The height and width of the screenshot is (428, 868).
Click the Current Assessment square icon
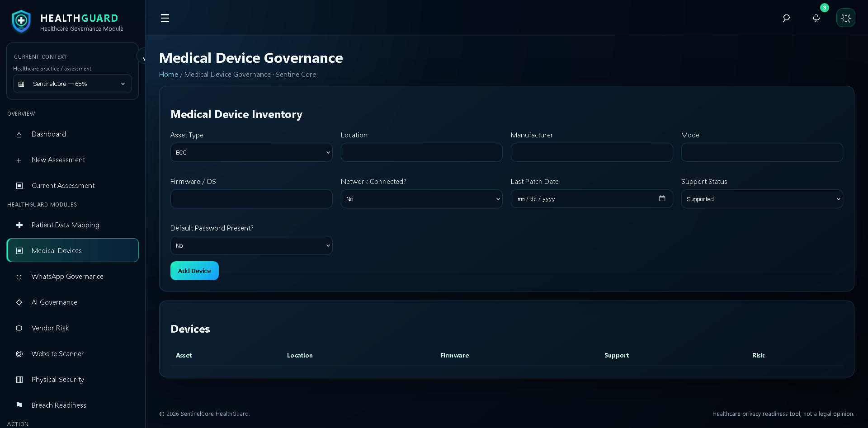19,186
